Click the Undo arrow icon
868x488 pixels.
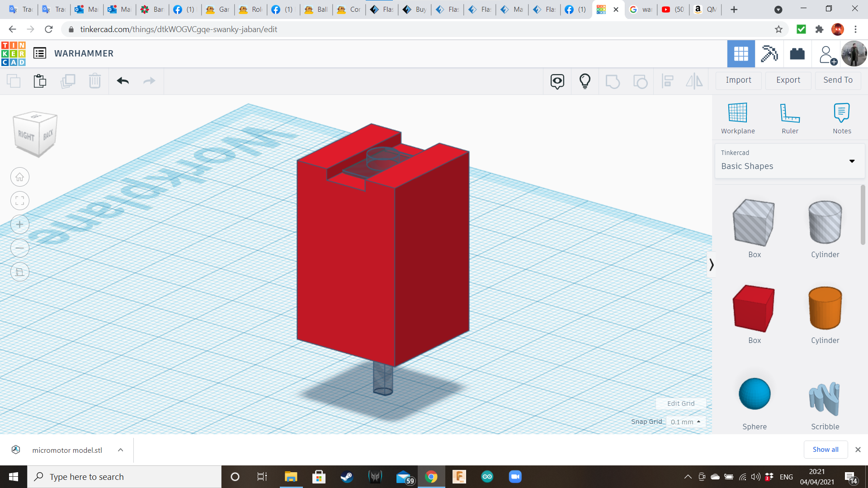click(123, 81)
